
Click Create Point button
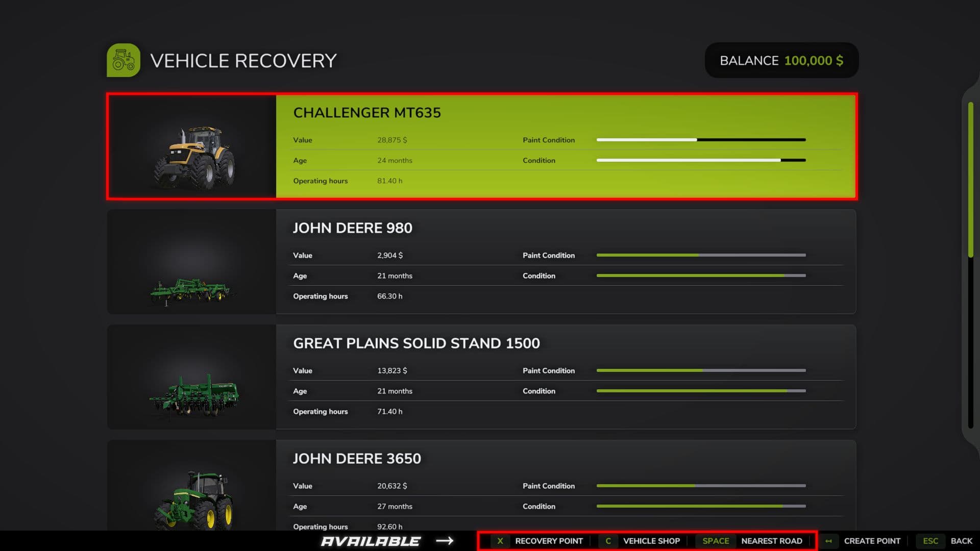click(872, 541)
